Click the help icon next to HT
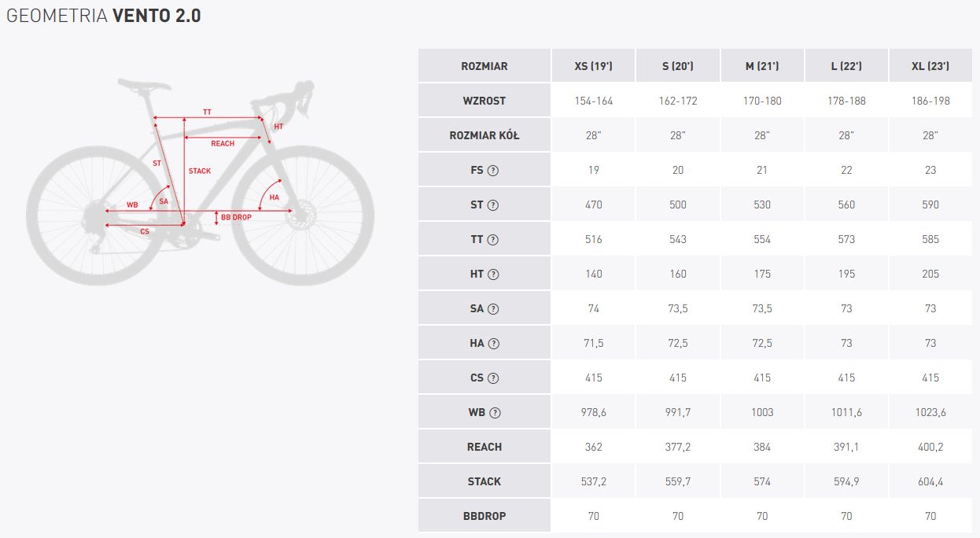Viewport: 980px width, 538px height. coord(493,274)
